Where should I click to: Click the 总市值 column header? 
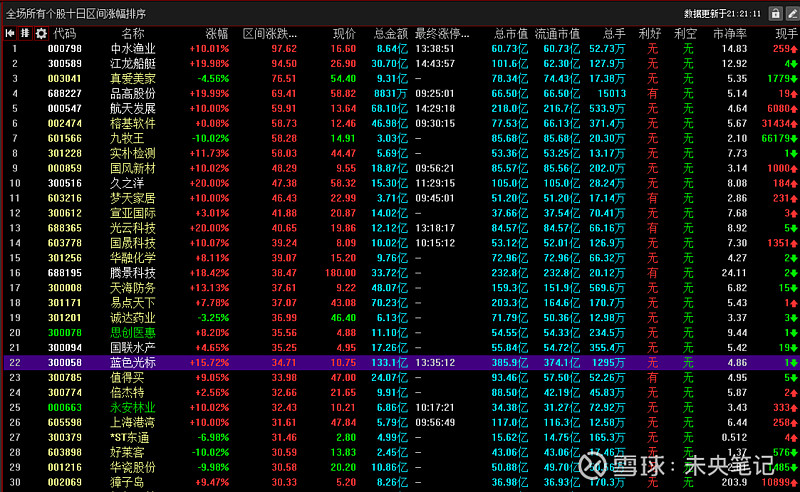tap(510, 33)
